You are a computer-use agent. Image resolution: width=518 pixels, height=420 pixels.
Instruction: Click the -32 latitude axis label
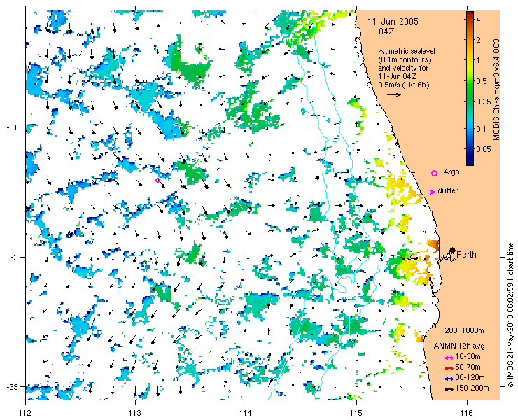(x=12, y=257)
